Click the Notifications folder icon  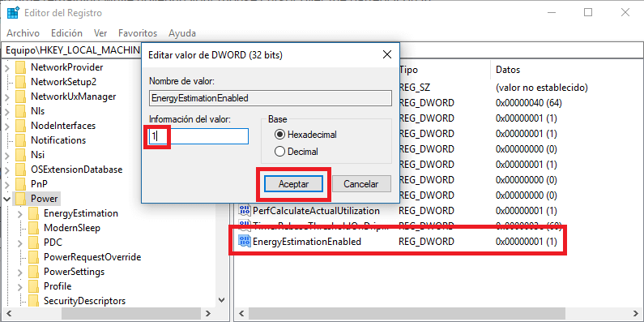tap(20, 140)
